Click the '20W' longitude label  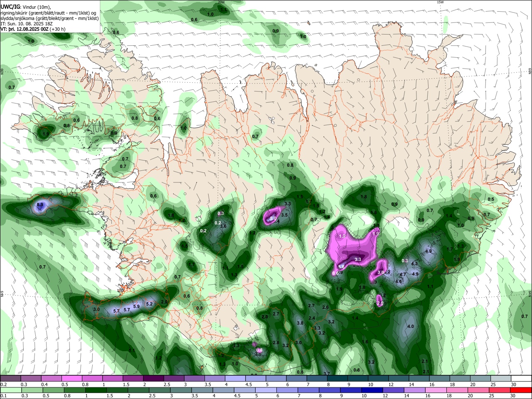[221, 2]
